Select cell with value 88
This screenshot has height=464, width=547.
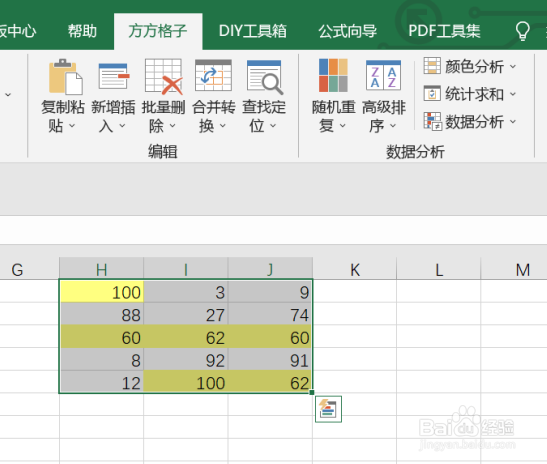coord(102,314)
